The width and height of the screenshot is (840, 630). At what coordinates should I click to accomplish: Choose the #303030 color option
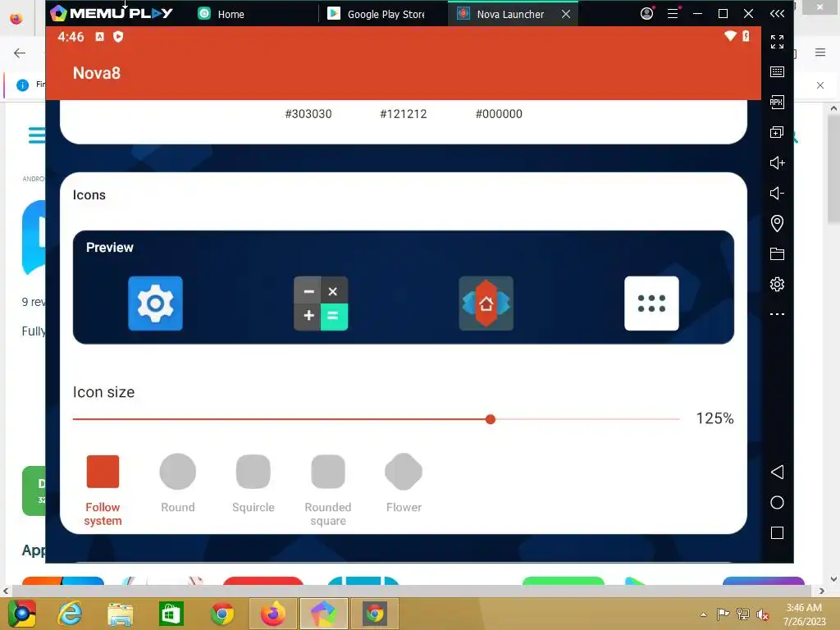[x=308, y=114]
